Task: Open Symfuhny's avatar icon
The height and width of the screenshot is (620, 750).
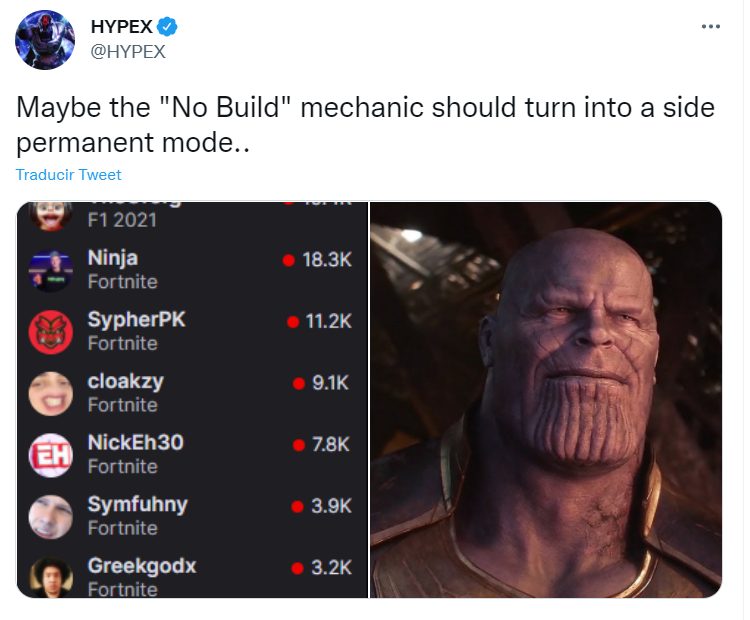Action: [50, 516]
